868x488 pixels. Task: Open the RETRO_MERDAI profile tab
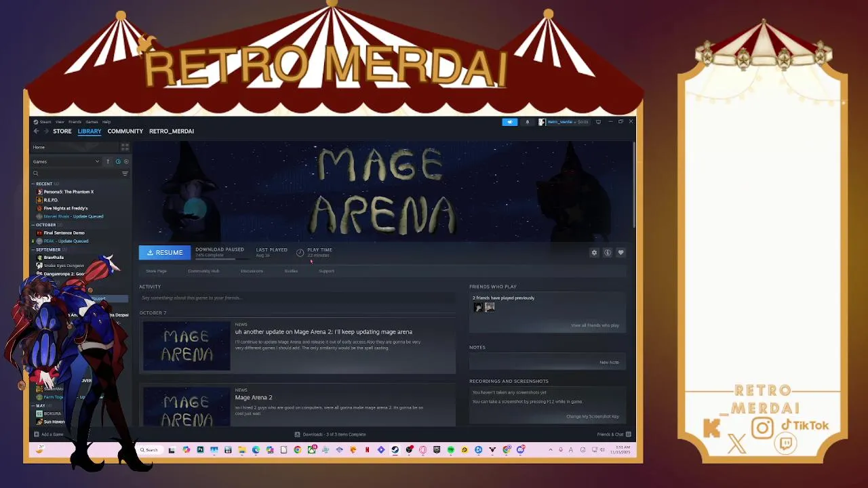click(172, 131)
